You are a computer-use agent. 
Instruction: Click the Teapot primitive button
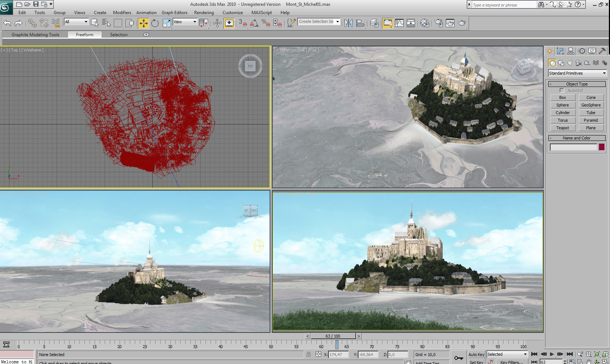[563, 128]
